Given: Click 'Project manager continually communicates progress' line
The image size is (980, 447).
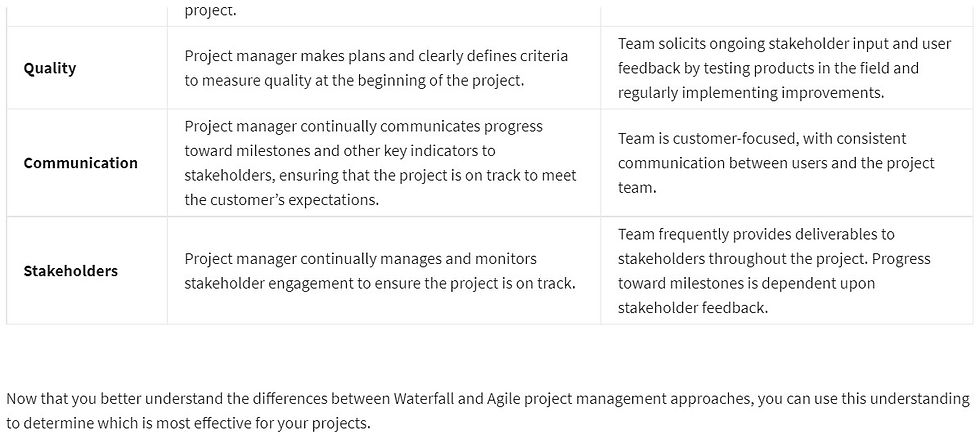Looking at the screenshot, I should (x=364, y=126).
